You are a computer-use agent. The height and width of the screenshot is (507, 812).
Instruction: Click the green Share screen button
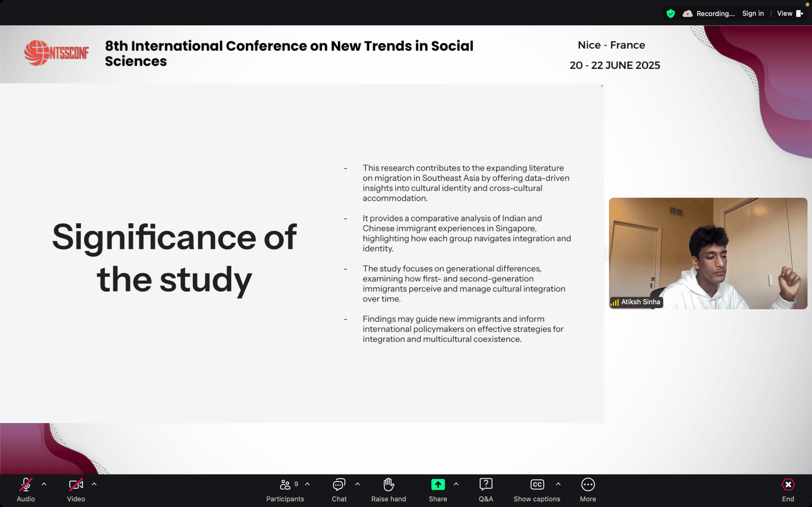438,485
